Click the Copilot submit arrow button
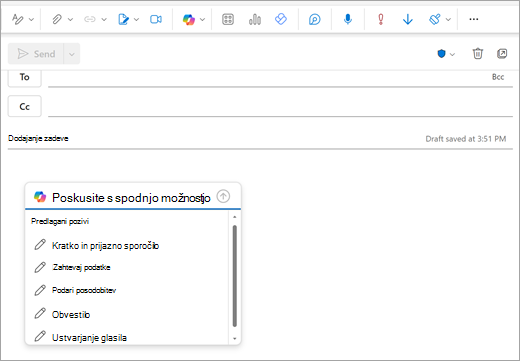 coord(223,196)
